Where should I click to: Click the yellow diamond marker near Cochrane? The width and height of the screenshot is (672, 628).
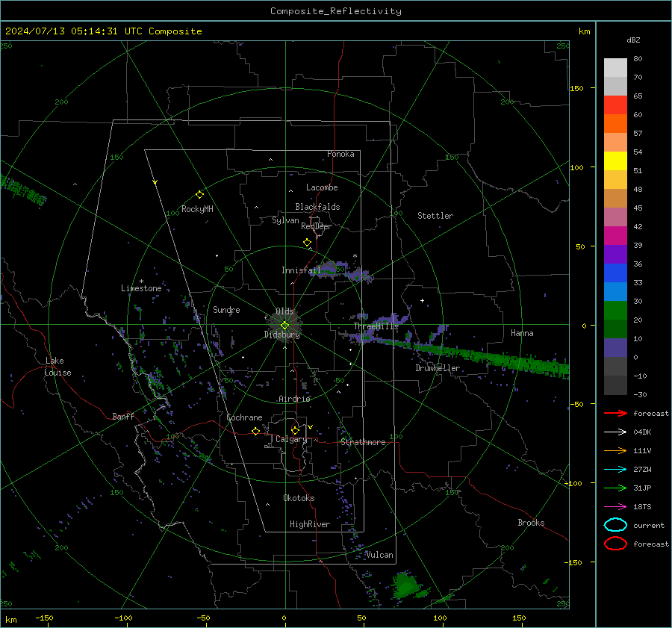click(256, 431)
